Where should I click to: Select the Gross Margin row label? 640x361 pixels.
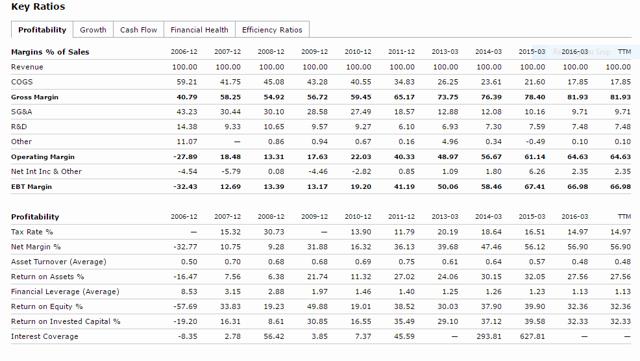point(35,97)
